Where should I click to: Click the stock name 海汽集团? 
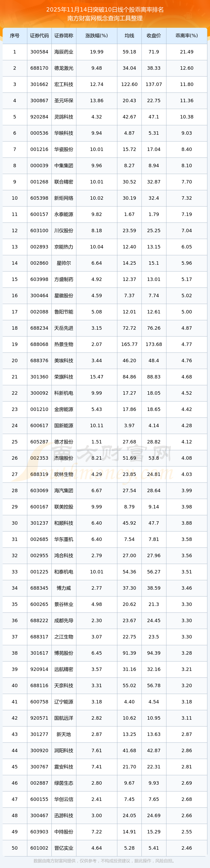[64, 491]
